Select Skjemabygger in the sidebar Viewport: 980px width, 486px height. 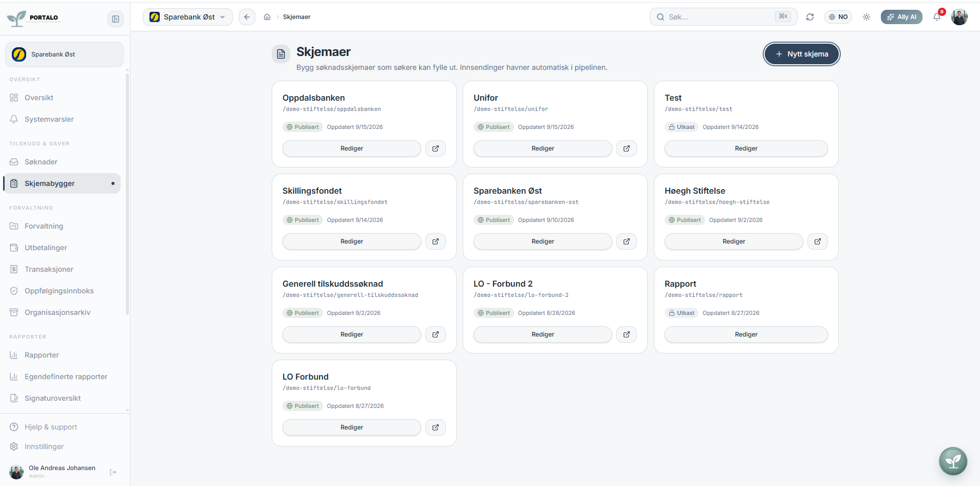62,183
